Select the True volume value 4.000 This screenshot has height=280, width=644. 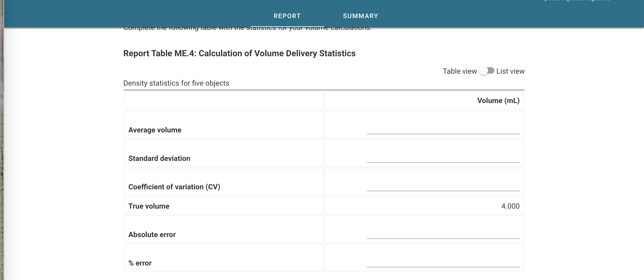click(510, 206)
